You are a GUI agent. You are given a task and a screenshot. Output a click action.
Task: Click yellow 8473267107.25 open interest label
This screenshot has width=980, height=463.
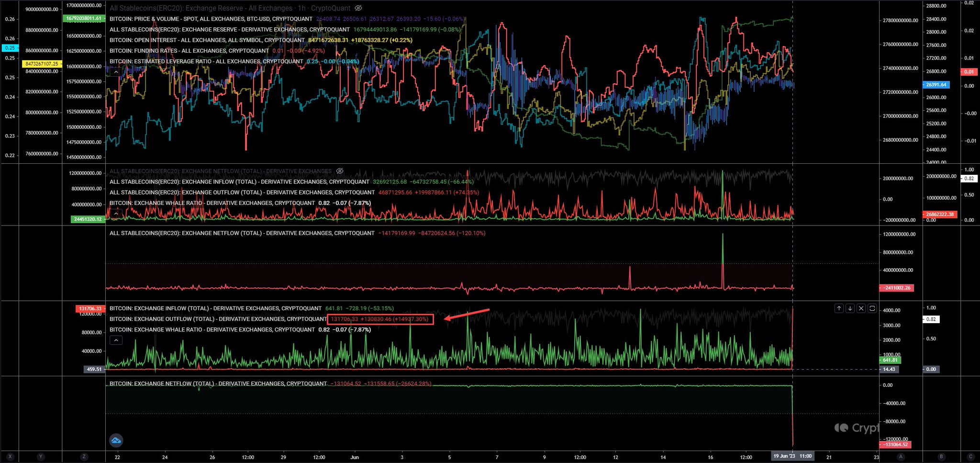pyautogui.click(x=42, y=64)
